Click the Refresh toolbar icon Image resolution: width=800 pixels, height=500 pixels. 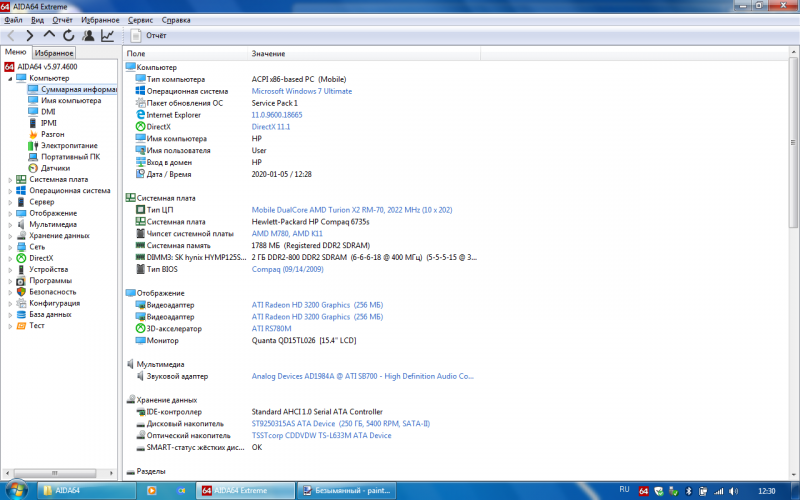pyautogui.click(x=68, y=35)
